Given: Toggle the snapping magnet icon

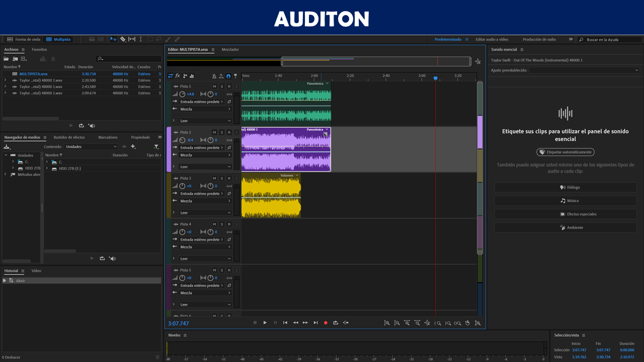Looking at the screenshot, I should [x=228, y=76].
